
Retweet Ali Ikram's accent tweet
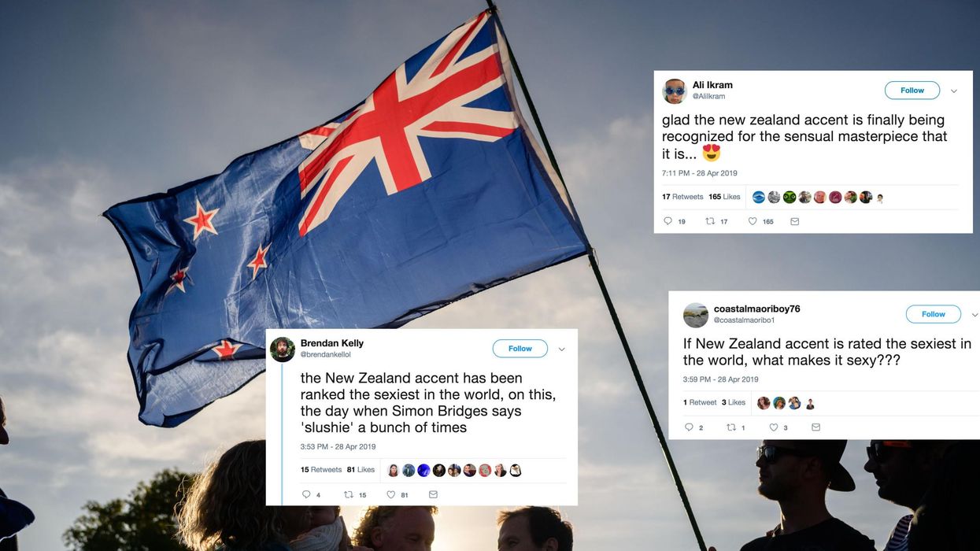711,221
